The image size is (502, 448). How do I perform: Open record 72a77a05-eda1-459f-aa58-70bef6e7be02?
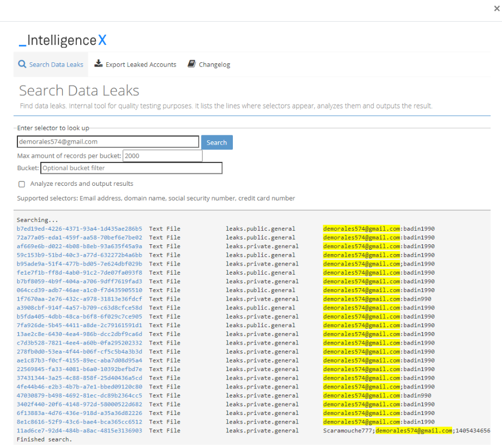click(x=80, y=237)
